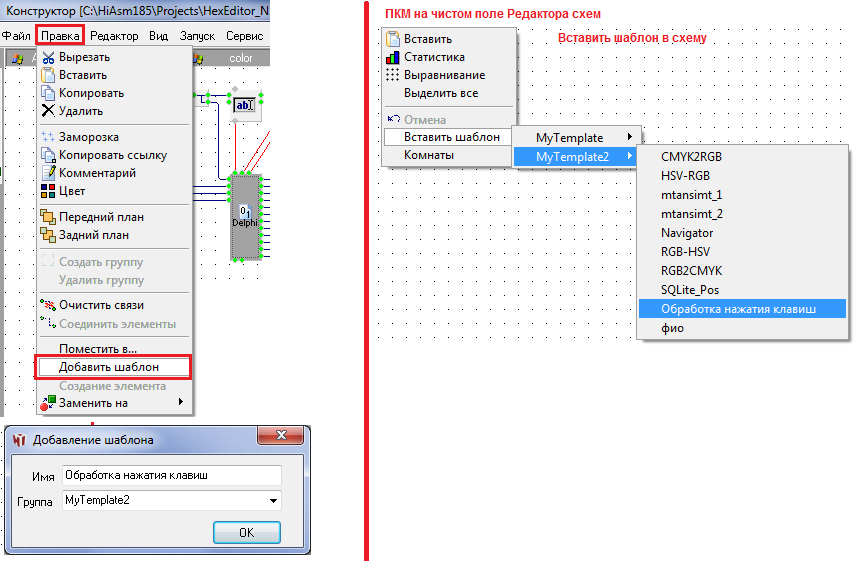Select the Delphi element on schema canvas
This screenshot has height=561, width=854.
[x=245, y=215]
